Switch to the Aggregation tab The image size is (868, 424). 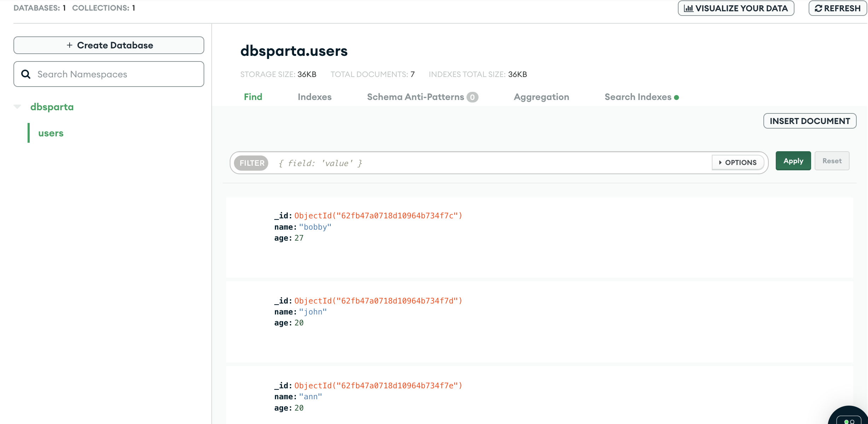541,97
